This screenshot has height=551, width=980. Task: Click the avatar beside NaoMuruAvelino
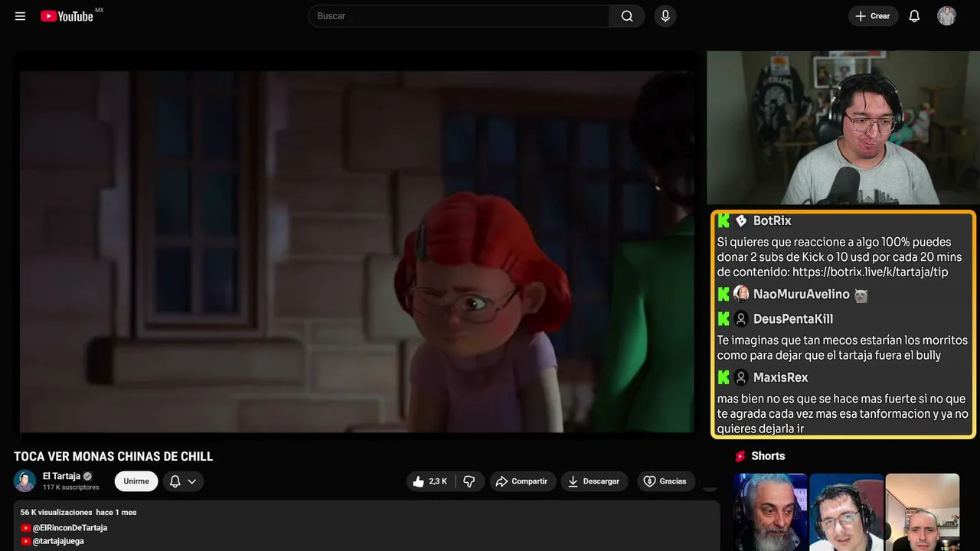(x=741, y=295)
